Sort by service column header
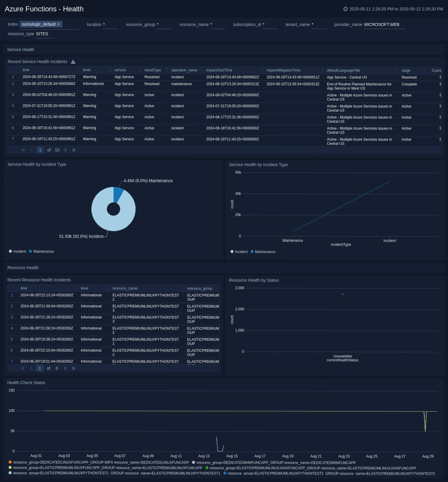The height and width of the screenshot is (482, 448). 120,70
